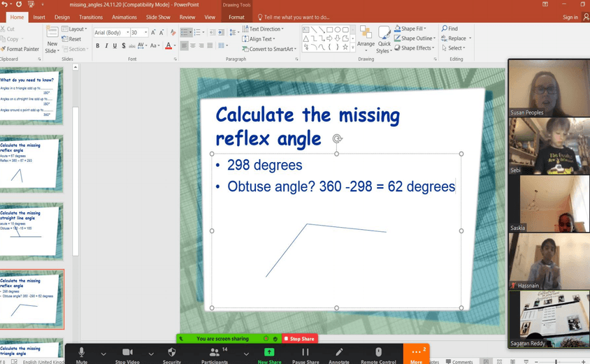590x364 pixels.
Task: Open Zoom Annotate tool
Action: tap(339, 354)
